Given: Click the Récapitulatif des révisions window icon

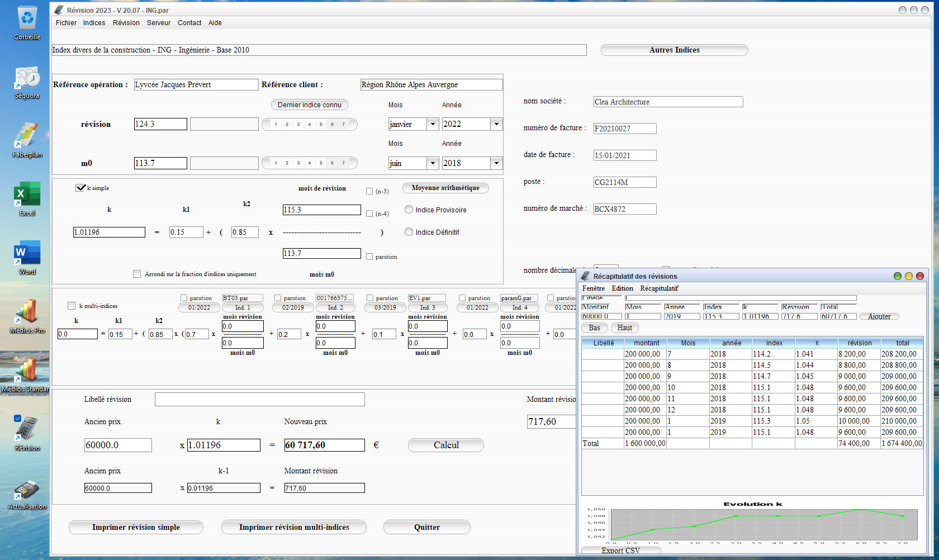Looking at the screenshot, I should (x=586, y=276).
